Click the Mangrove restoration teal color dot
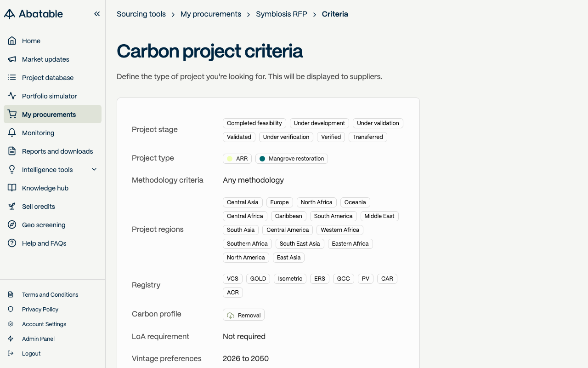Image resolution: width=588 pixels, height=368 pixels. 262,159
